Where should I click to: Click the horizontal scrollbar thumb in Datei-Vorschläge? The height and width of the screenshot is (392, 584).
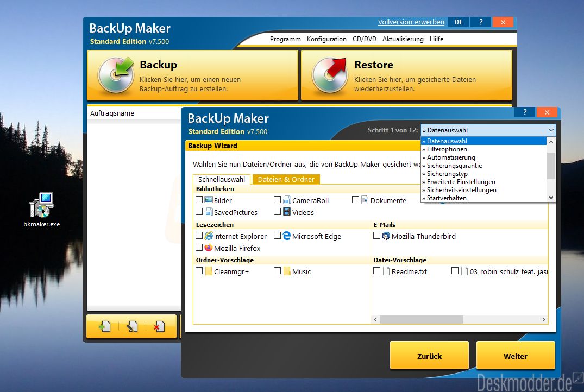(421, 319)
